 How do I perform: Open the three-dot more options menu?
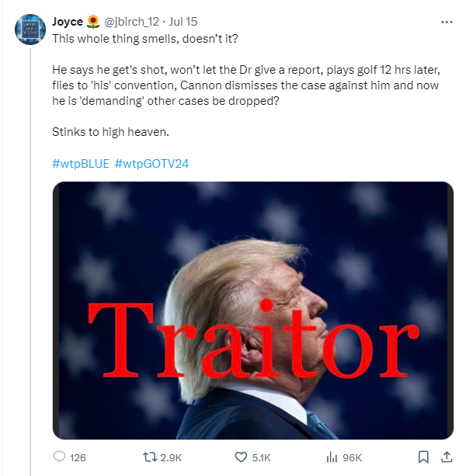point(447,22)
